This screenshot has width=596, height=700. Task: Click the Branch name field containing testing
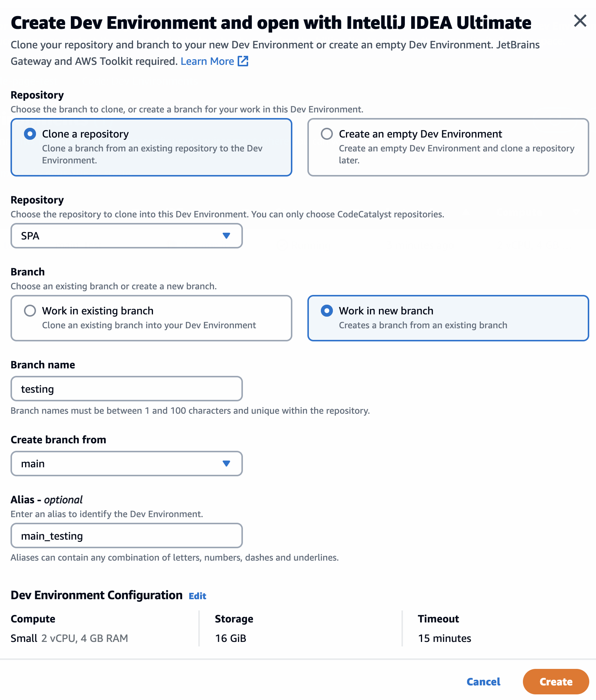[126, 389]
